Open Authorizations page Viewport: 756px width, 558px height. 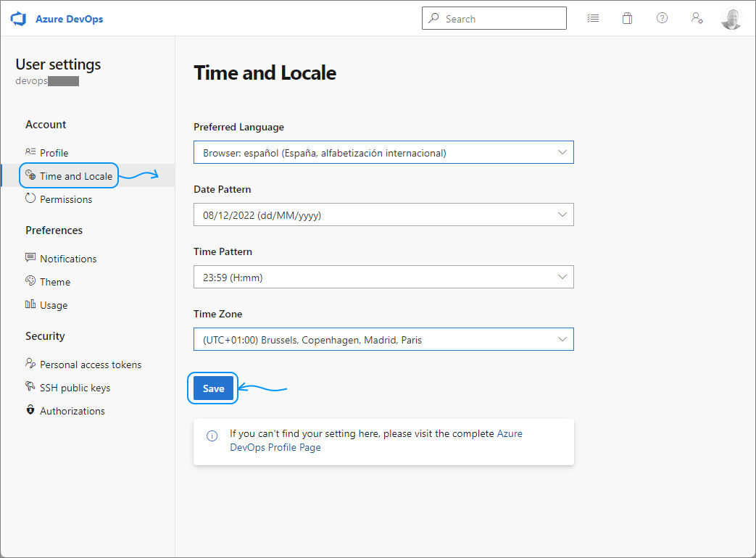pyautogui.click(x=88, y=411)
